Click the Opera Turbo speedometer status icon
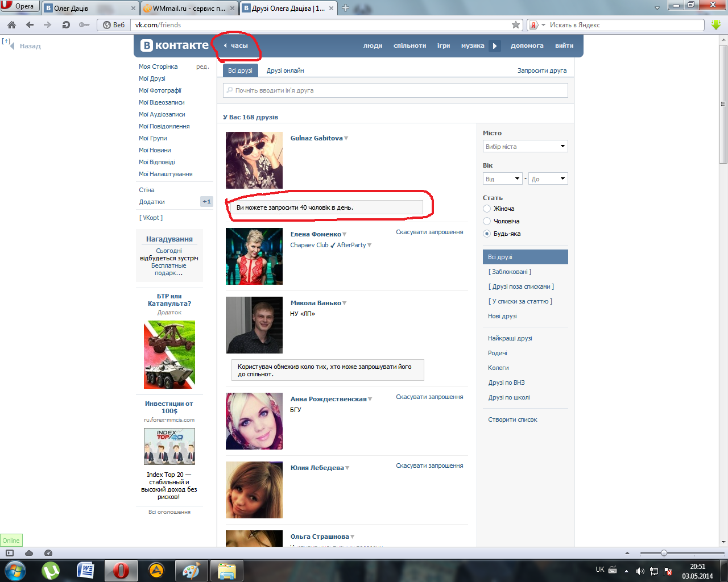Image resolution: width=728 pixels, height=582 pixels. 48,553
